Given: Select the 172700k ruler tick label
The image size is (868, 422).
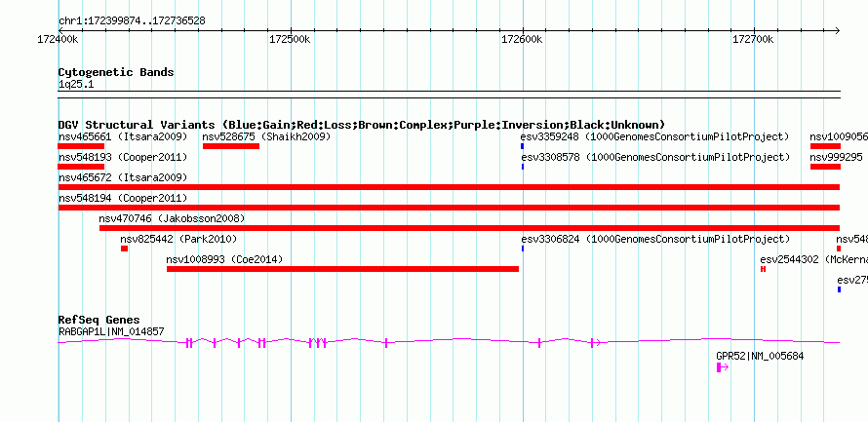Looking at the screenshot, I should click(754, 39).
